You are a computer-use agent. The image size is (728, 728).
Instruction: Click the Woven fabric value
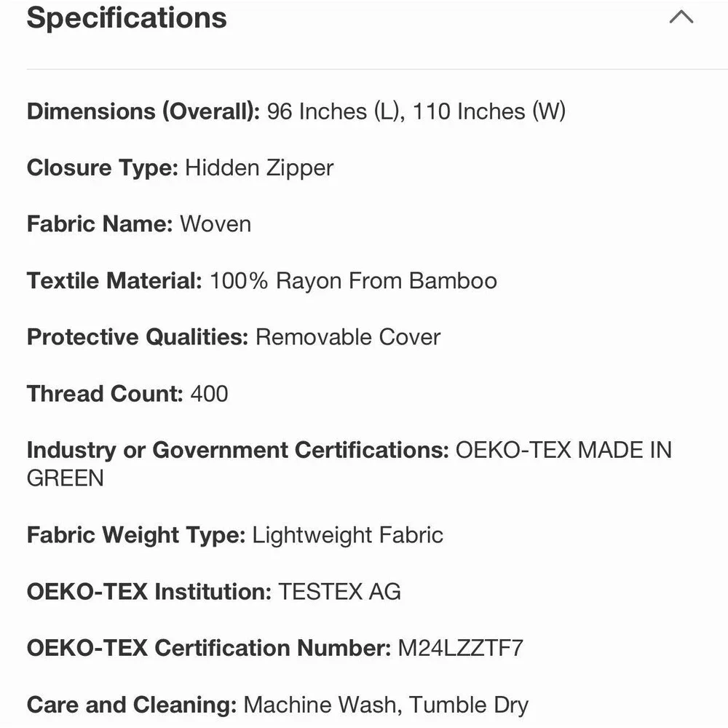click(x=216, y=223)
